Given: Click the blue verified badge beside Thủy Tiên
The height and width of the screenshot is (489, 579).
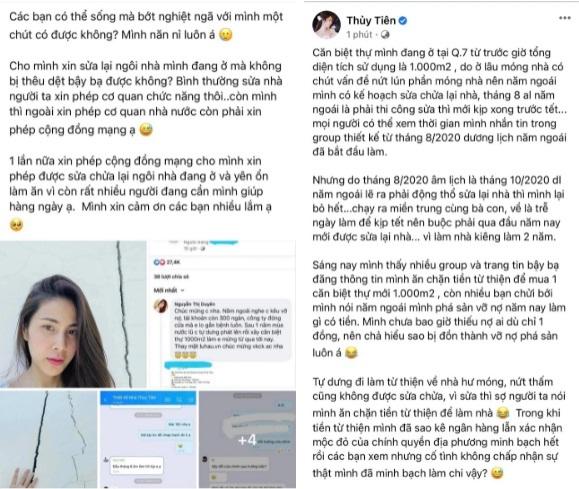Looking at the screenshot, I should click(403, 21).
